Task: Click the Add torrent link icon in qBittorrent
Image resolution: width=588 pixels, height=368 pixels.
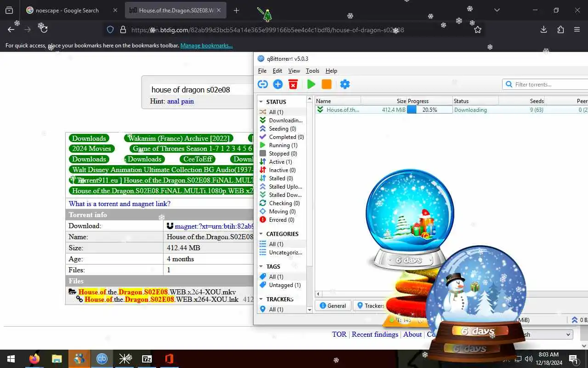Action: tap(263, 84)
